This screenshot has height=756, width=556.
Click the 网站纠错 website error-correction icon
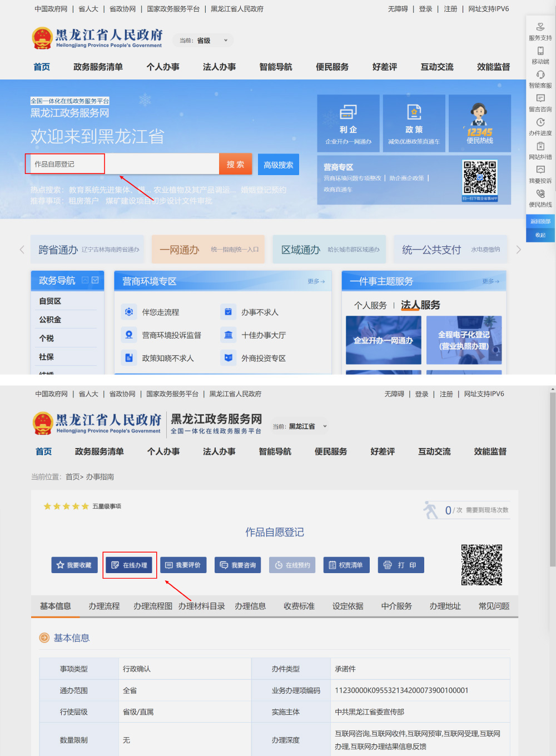tap(540, 150)
